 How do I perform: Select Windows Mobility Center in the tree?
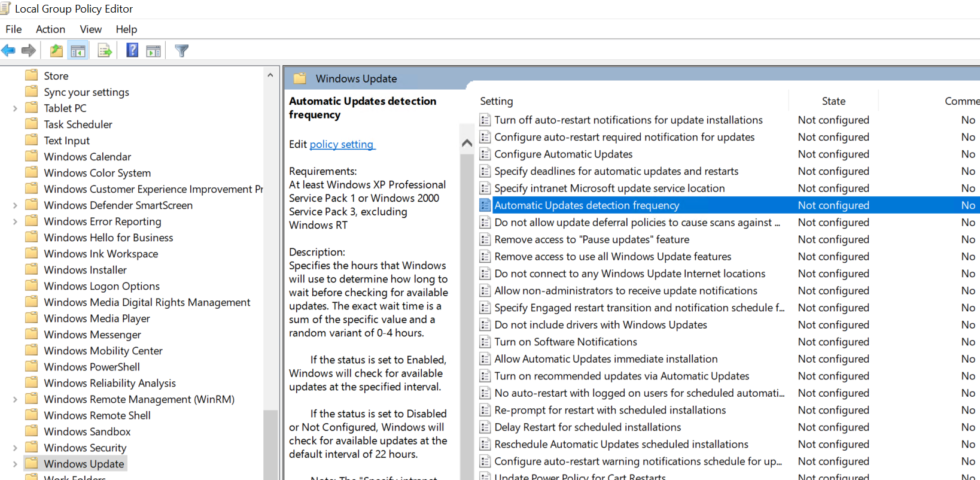point(103,351)
